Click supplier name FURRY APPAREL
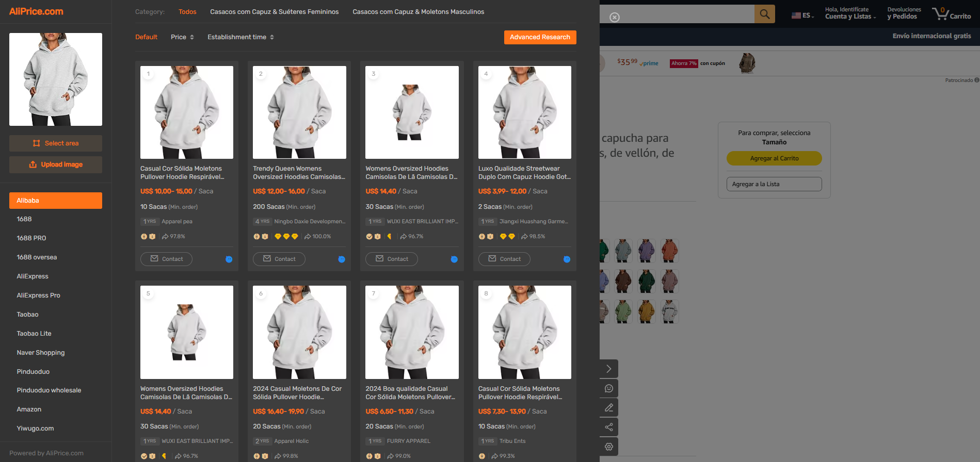The image size is (980, 462). tap(408, 441)
